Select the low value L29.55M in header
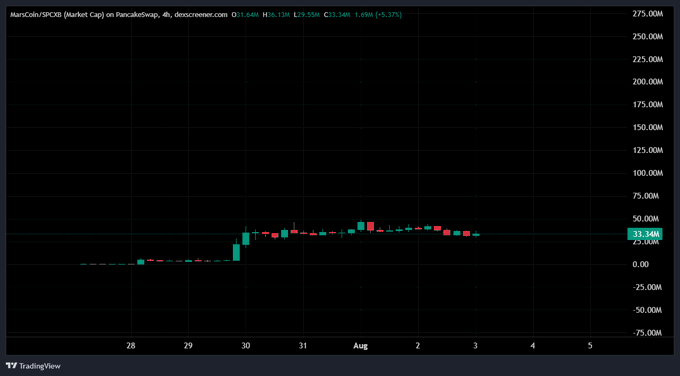 click(x=307, y=15)
